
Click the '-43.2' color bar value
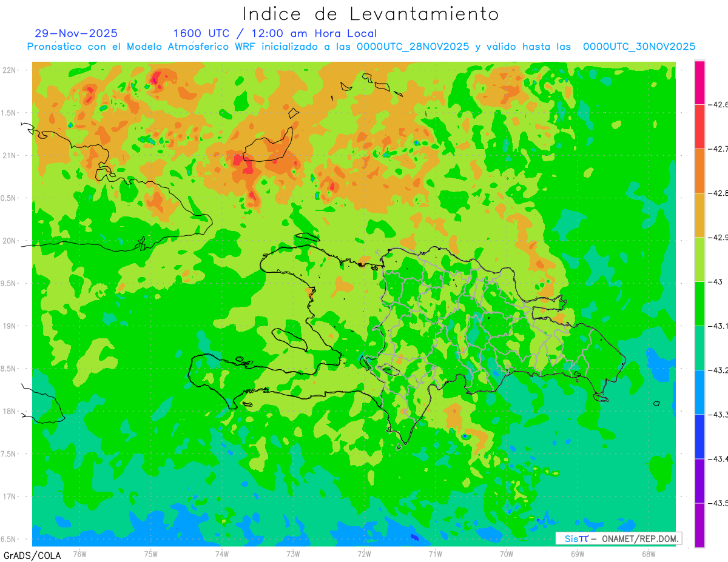point(718,370)
